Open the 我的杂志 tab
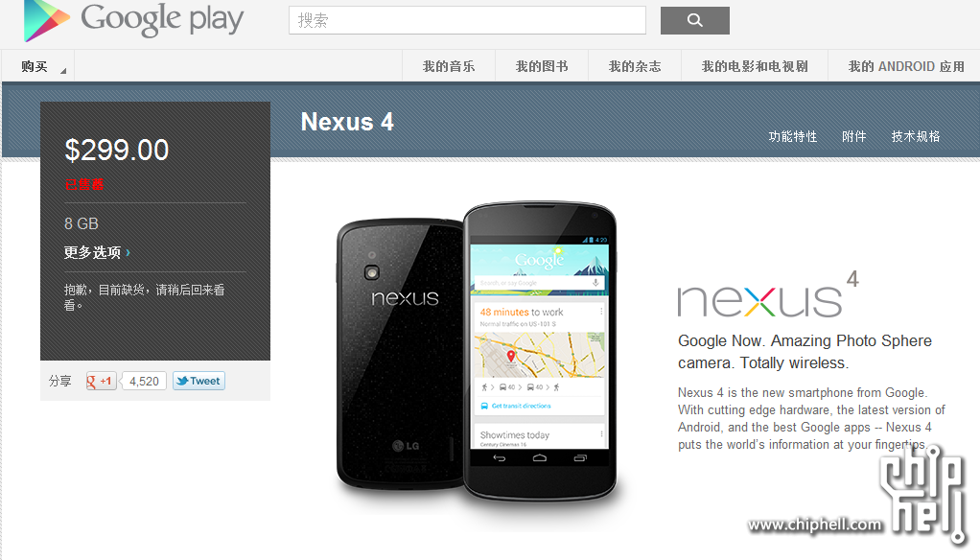 (635, 66)
